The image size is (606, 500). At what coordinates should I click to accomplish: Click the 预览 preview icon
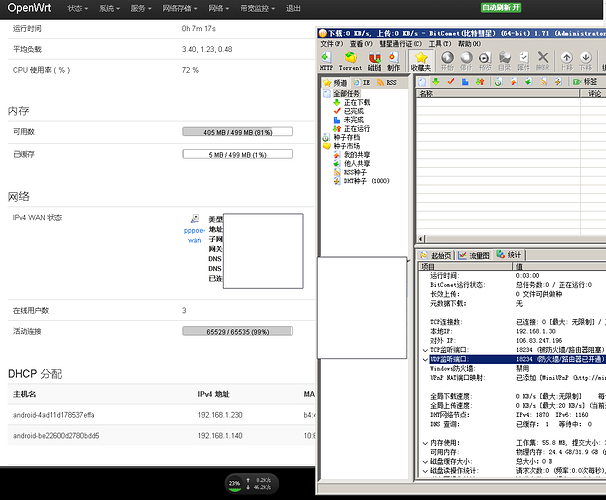click(485, 61)
